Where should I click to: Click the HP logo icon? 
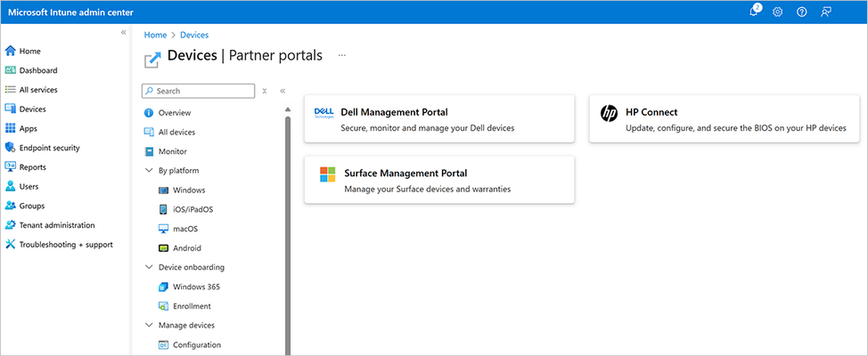(x=609, y=113)
